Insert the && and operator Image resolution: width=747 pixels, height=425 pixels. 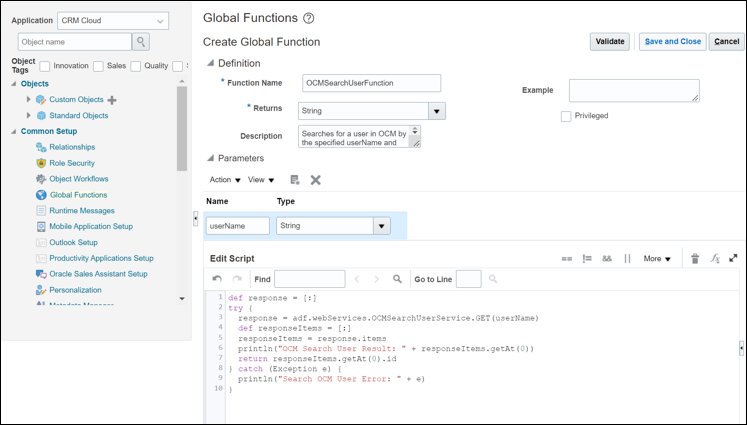point(606,259)
